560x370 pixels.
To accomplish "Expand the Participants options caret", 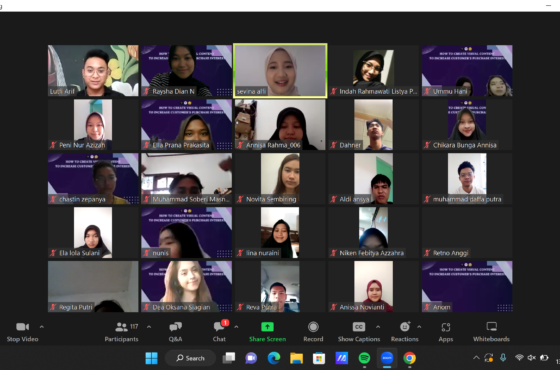I will point(149,326).
